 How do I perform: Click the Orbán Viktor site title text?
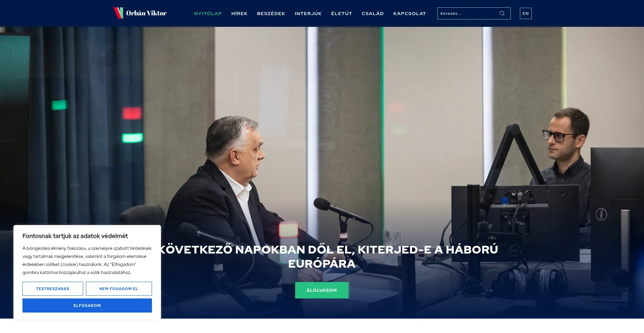pos(146,13)
